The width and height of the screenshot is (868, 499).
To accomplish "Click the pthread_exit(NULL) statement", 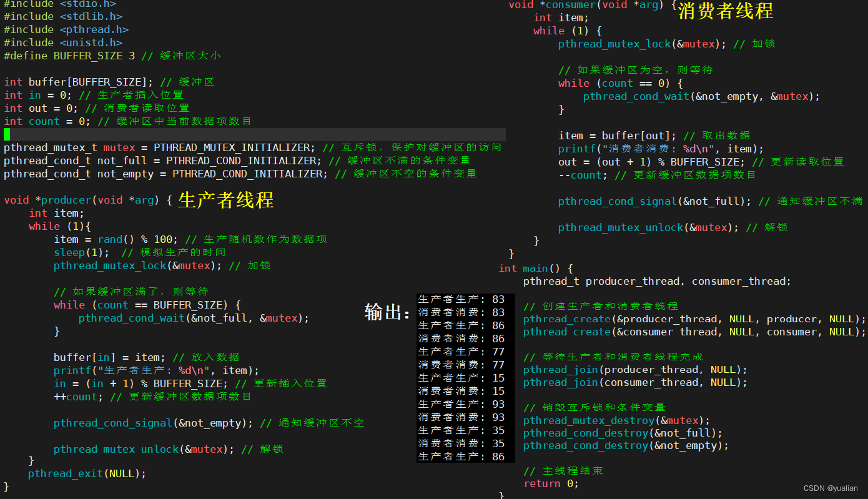I will (x=87, y=473).
